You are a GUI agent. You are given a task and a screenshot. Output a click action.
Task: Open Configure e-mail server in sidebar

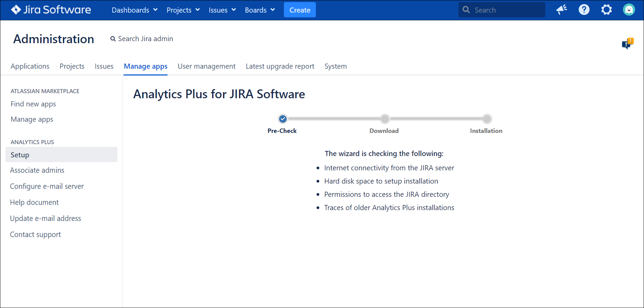click(47, 186)
